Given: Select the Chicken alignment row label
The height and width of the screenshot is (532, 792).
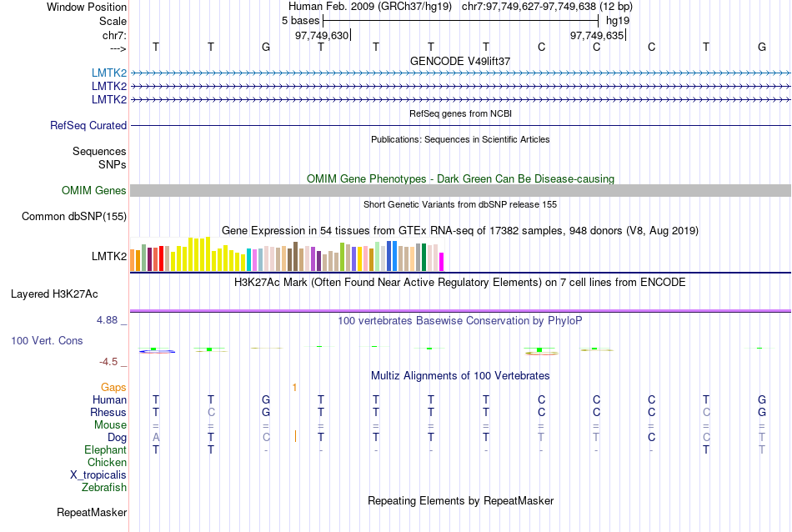Looking at the screenshot, I should 107,462.
